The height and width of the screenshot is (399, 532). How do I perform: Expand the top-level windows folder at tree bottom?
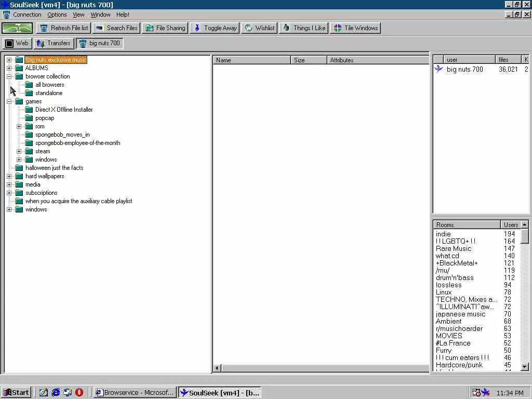(9, 209)
